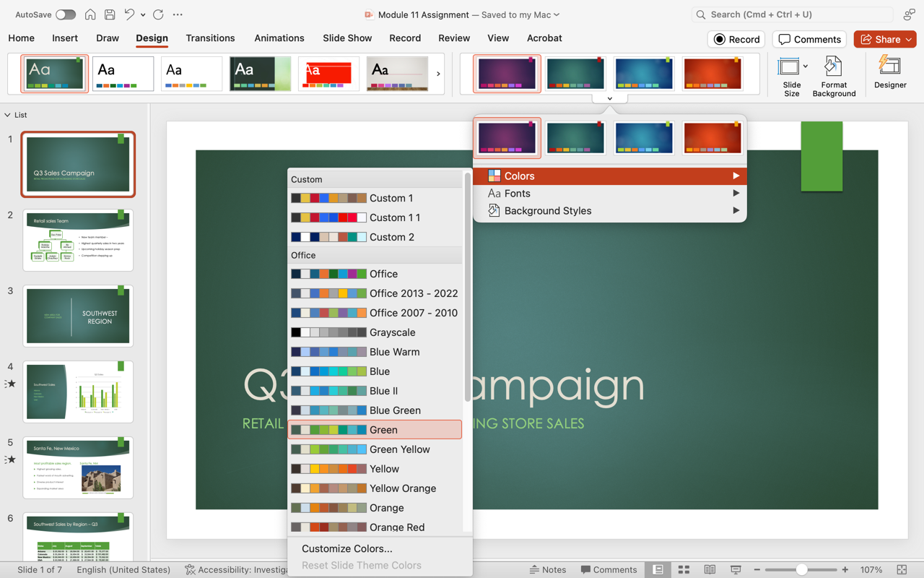Click in the Search field
This screenshot has width=924, height=578.
(792, 14)
